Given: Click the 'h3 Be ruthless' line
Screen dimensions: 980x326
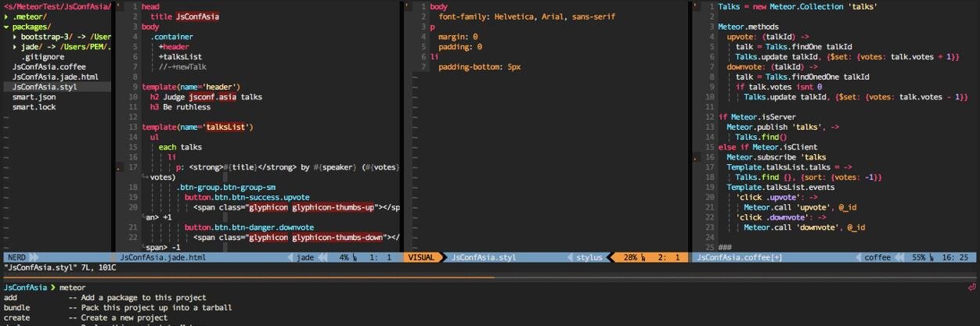Looking at the screenshot, I should pyautogui.click(x=180, y=107).
